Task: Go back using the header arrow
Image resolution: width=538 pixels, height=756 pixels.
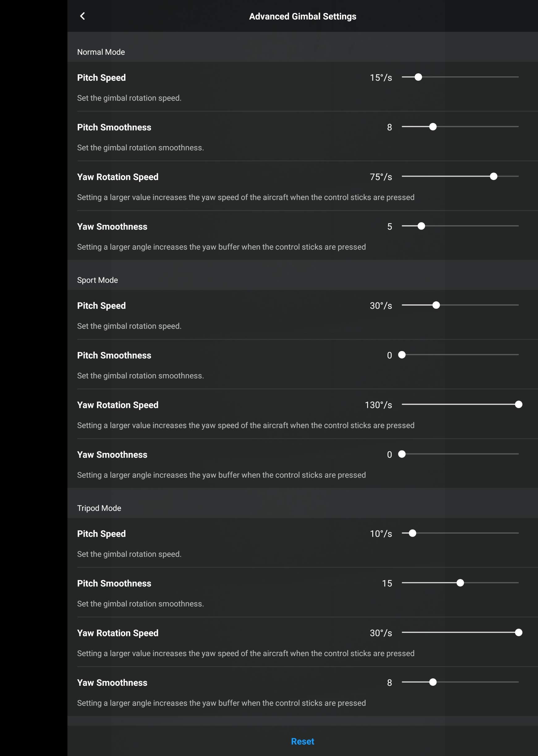Action: point(83,16)
